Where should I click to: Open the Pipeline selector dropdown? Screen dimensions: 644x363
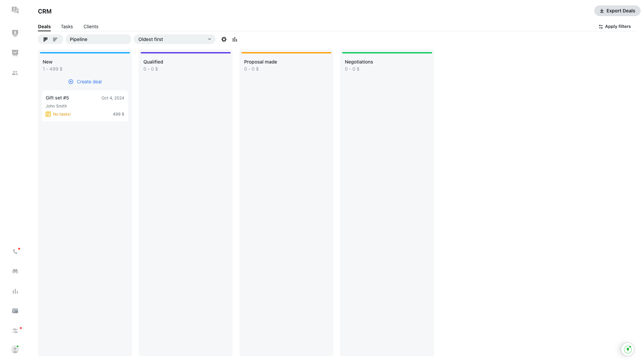coord(98,39)
